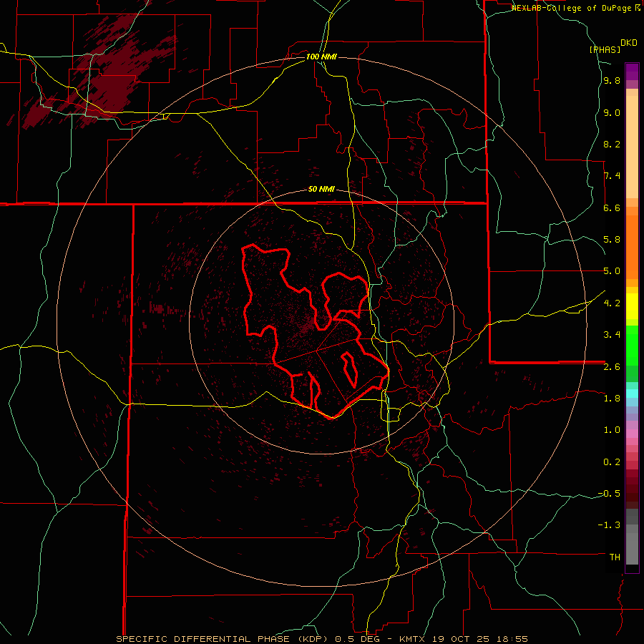The image size is (644, 644).
Task: Click the 18:55 timestamp
Action: 512,639
